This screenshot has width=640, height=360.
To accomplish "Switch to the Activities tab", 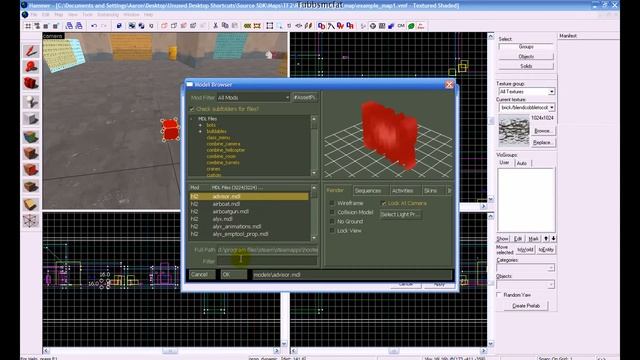I will click(x=402, y=191).
